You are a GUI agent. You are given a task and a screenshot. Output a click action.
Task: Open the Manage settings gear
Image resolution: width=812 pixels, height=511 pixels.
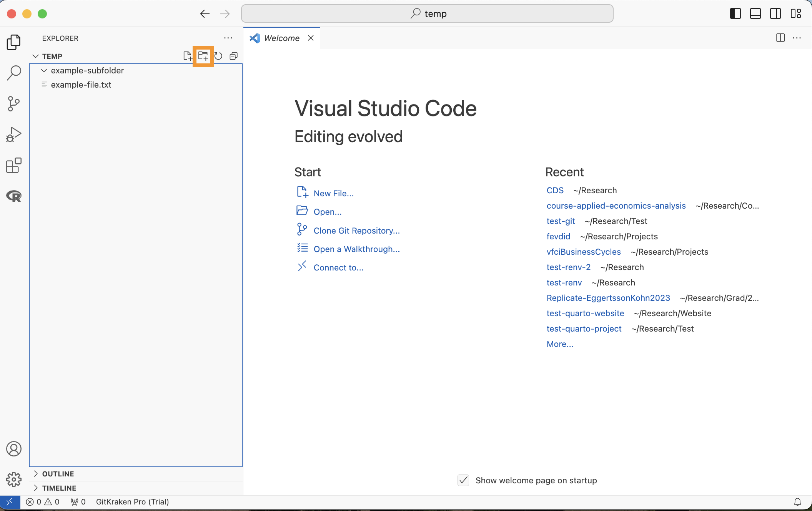14,479
